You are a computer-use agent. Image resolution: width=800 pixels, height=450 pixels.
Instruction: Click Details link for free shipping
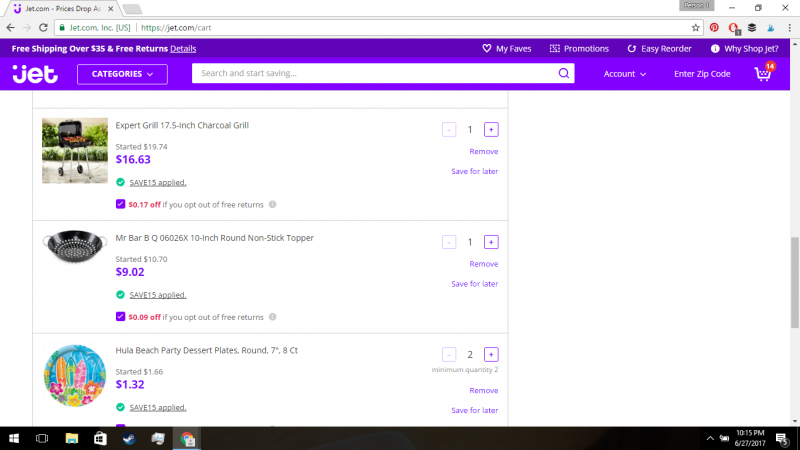[x=183, y=48]
